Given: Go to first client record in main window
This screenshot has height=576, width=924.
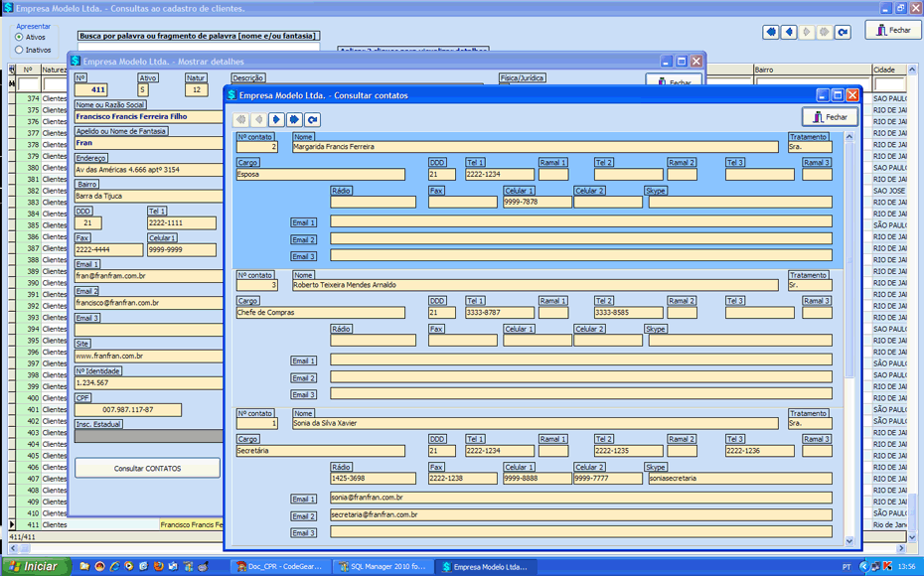Looking at the screenshot, I should [771, 32].
